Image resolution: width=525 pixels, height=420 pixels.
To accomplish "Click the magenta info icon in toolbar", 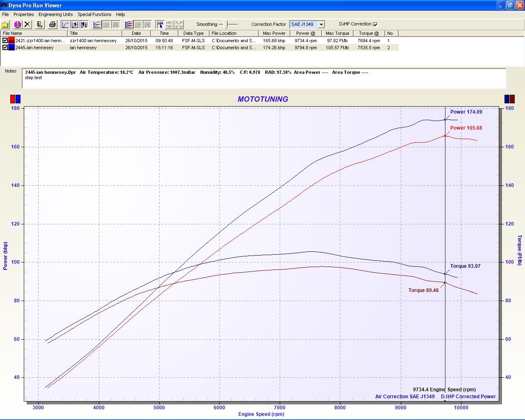I will 17,25.
